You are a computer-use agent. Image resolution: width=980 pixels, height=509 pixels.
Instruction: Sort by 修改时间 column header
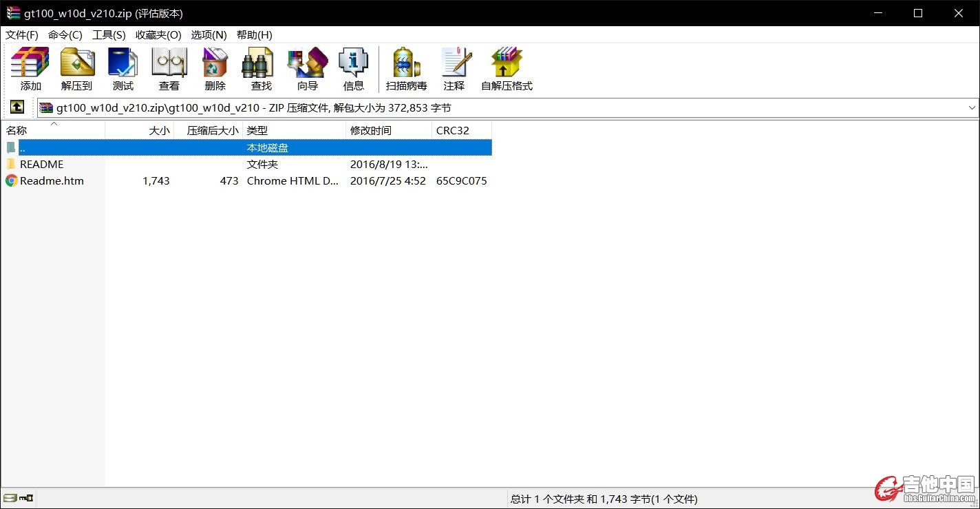(371, 130)
